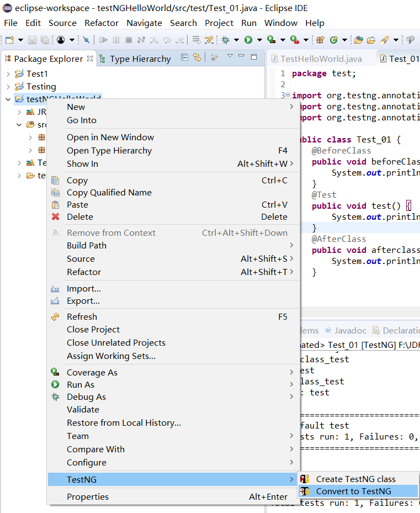Open the dropdown arrow beside New Java Class
This screenshot has height=513, width=420.
pos(344,40)
